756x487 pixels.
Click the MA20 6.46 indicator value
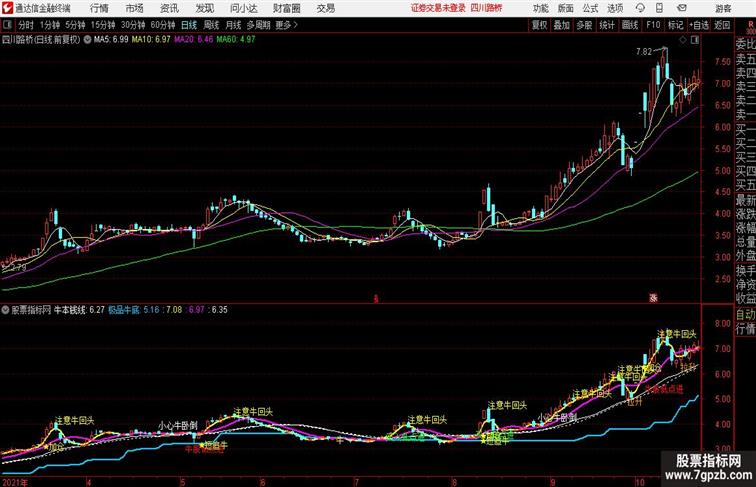click(193, 40)
